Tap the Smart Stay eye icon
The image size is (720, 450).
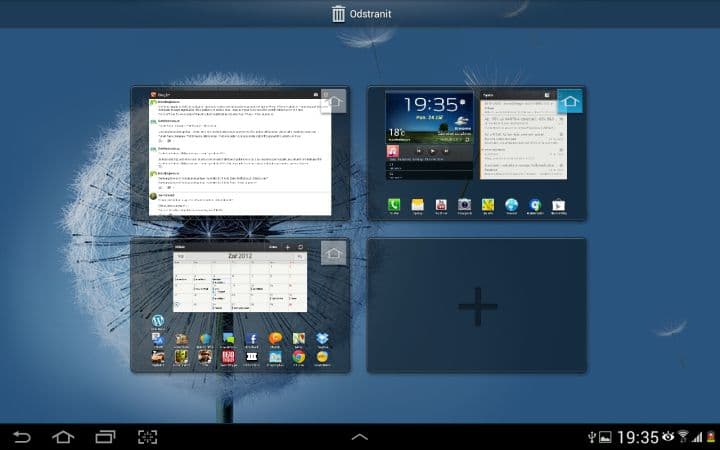[x=667, y=437]
